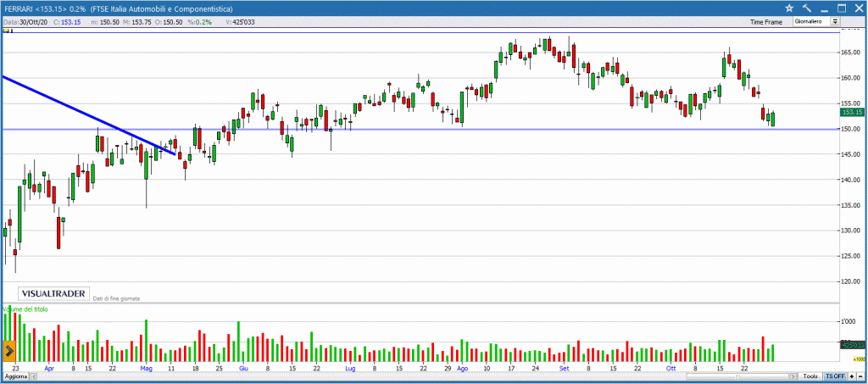Open the Tools button
Image resolution: width=868 pixels, height=384 pixels.
[x=810, y=376]
